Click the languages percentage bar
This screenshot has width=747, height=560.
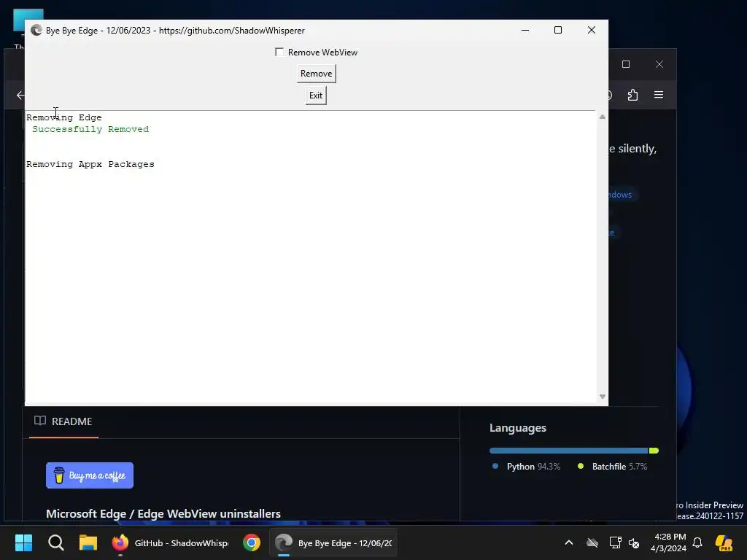click(x=573, y=451)
